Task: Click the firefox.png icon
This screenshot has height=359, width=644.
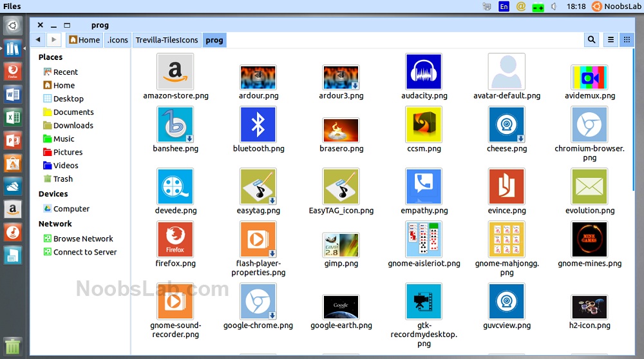Action: [x=175, y=239]
